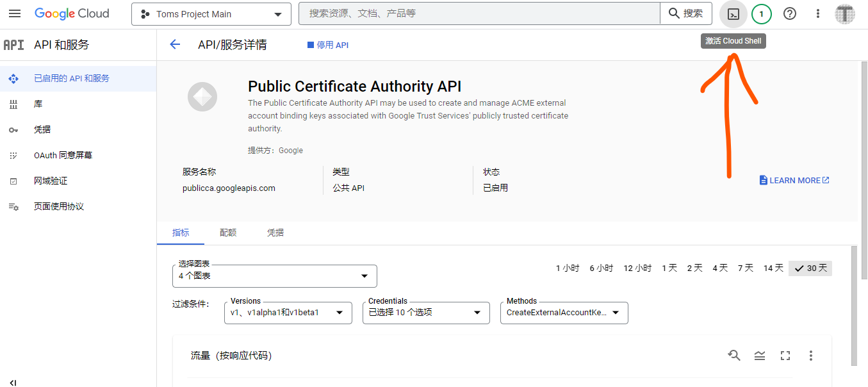This screenshot has width=868, height=387.
Task: Set time range to 1 小时
Action: click(x=568, y=268)
